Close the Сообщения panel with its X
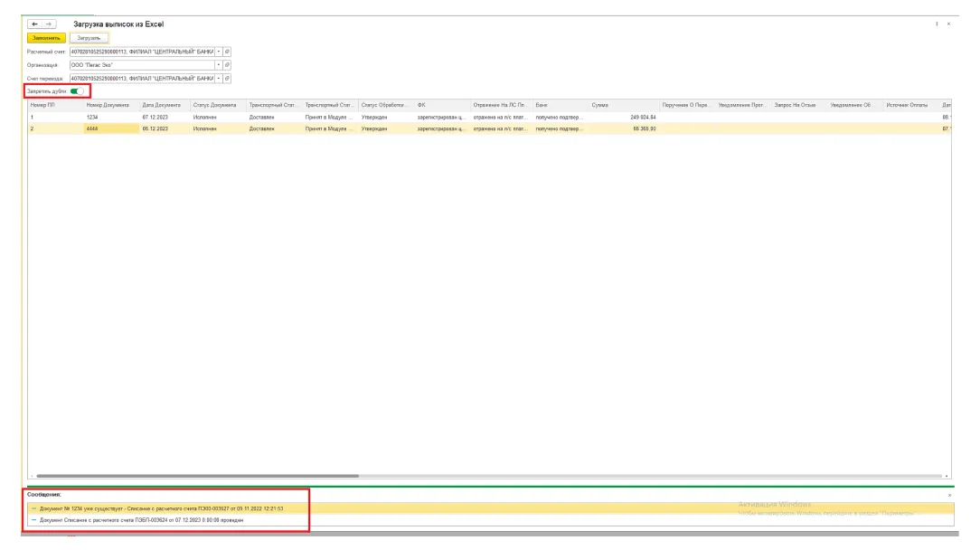 pos(949,495)
